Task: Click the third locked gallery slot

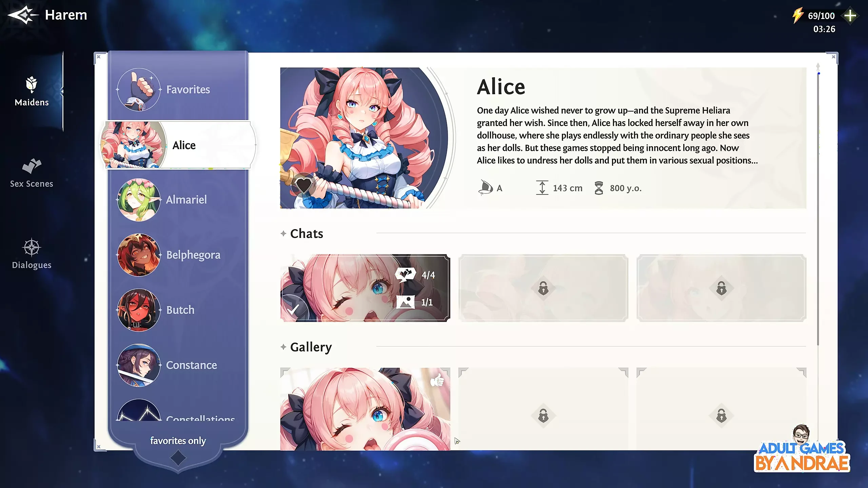Action: (721, 415)
